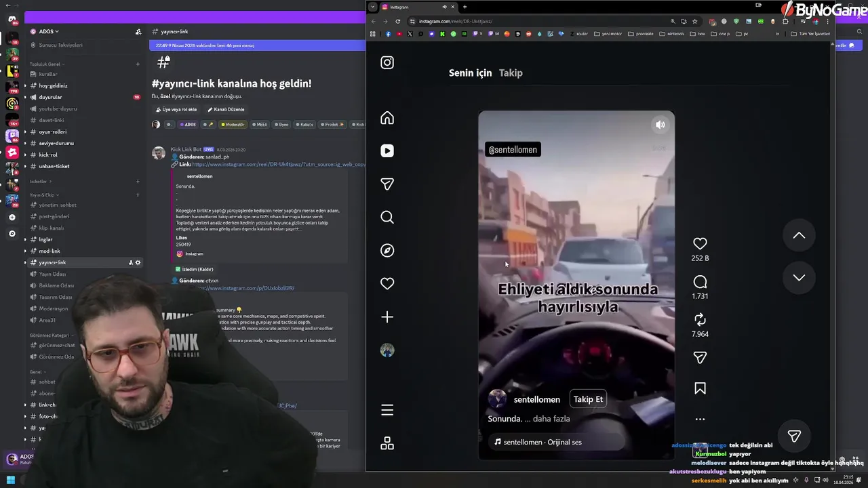Open the floating messages button on Instagram
Viewport: 868px width, 488px height.
click(x=794, y=436)
